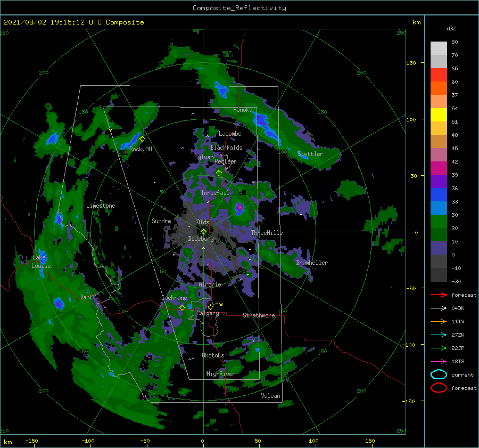Click the red forecast arrow legend icon
The height and width of the screenshot is (448, 479).
coord(439,295)
